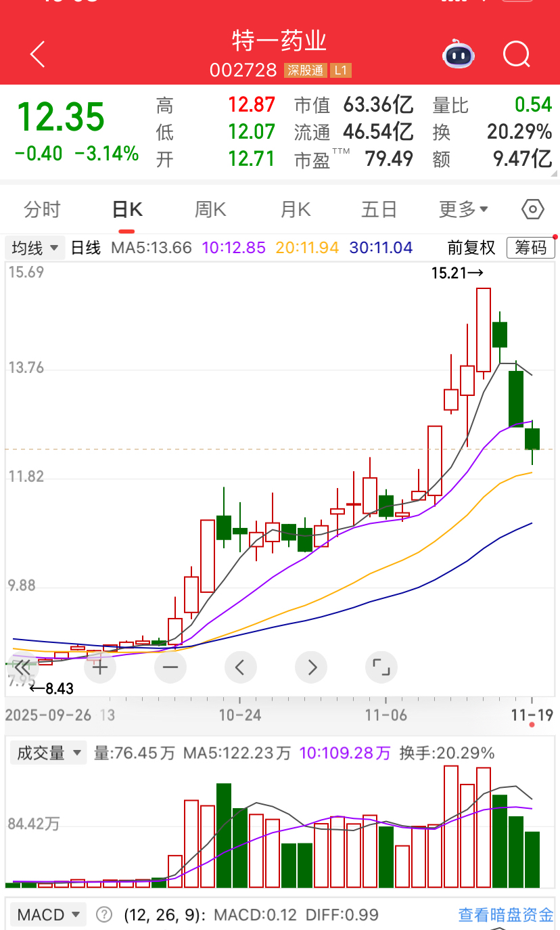This screenshot has height=930, width=560.
Task: Tap the 深股通 badge
Action: tap(306, 70)
